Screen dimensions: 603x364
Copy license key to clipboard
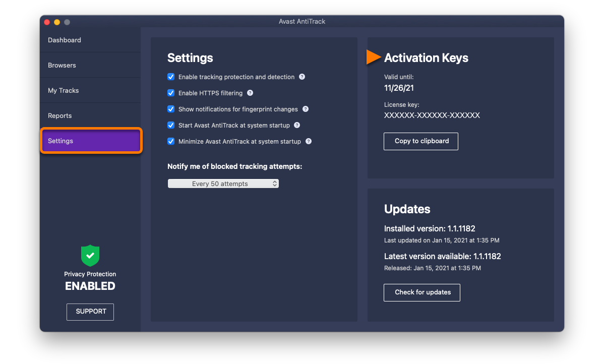coord(421,142)
